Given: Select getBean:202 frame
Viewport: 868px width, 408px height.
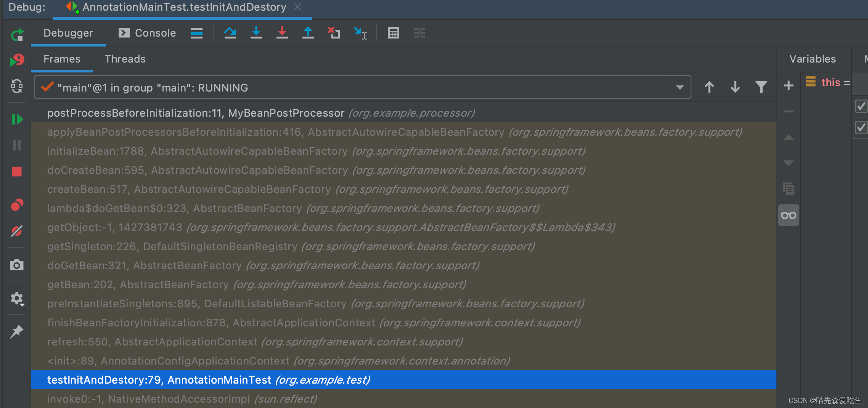Looking at the screenshot, I should tap(403, 284).
